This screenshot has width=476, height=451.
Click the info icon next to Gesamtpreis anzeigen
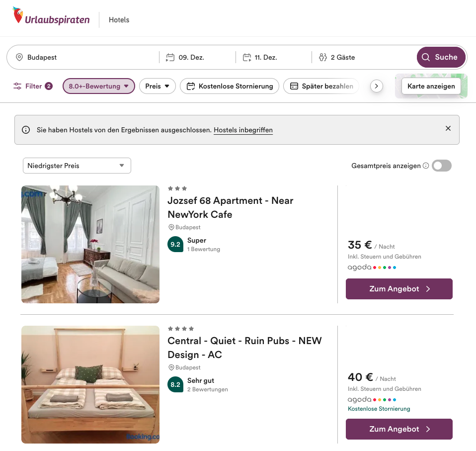[x=426, y=166]
